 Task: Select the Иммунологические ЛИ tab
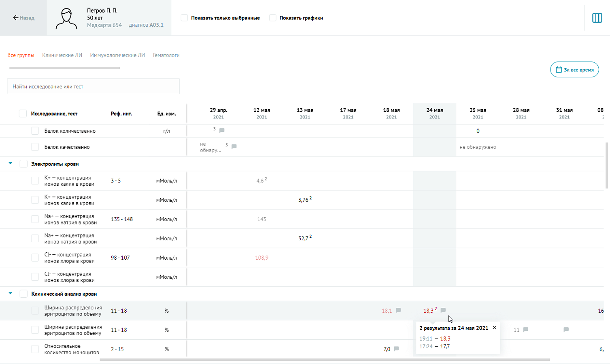pyautogui.click(x=117, y=55)
